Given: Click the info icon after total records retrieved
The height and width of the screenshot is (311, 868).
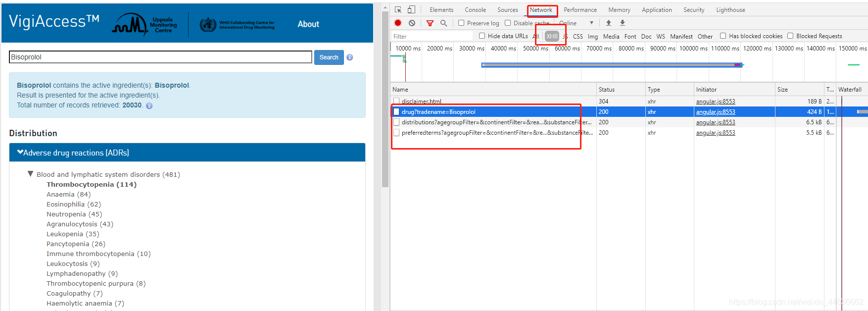Looking at the screenshot, I should click(149, 105).
